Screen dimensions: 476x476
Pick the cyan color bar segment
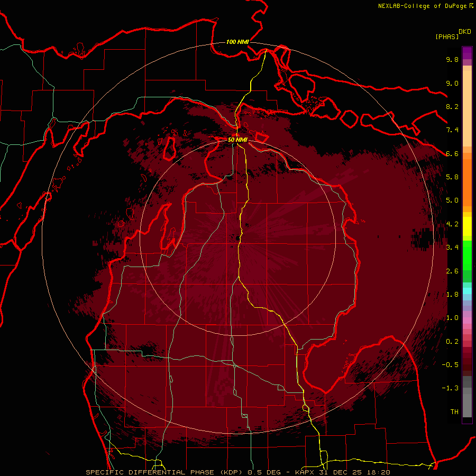click(467, 291)
